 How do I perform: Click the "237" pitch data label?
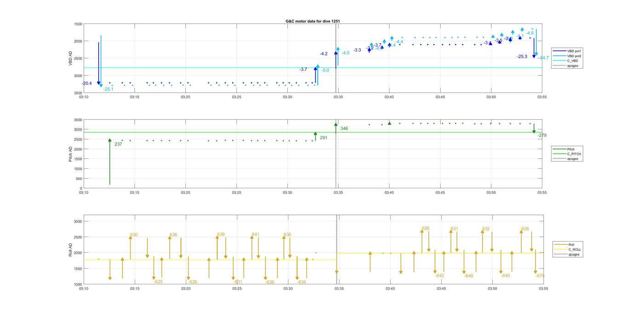(118, 144)
